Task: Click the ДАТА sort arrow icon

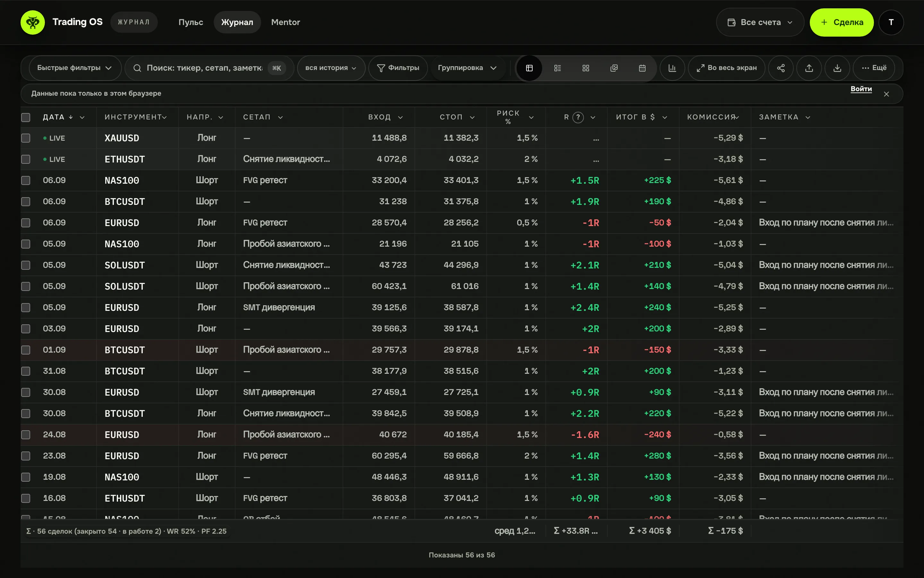Action: click(71, 117)
